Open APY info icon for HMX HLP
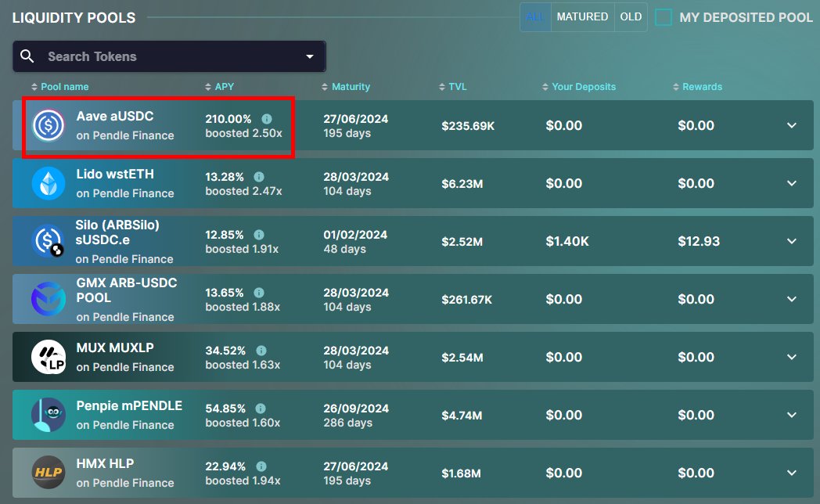 [261, 466]
